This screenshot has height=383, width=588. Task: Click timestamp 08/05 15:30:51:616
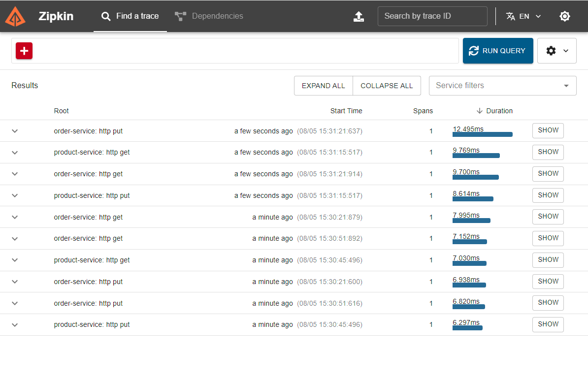[329, 304]
